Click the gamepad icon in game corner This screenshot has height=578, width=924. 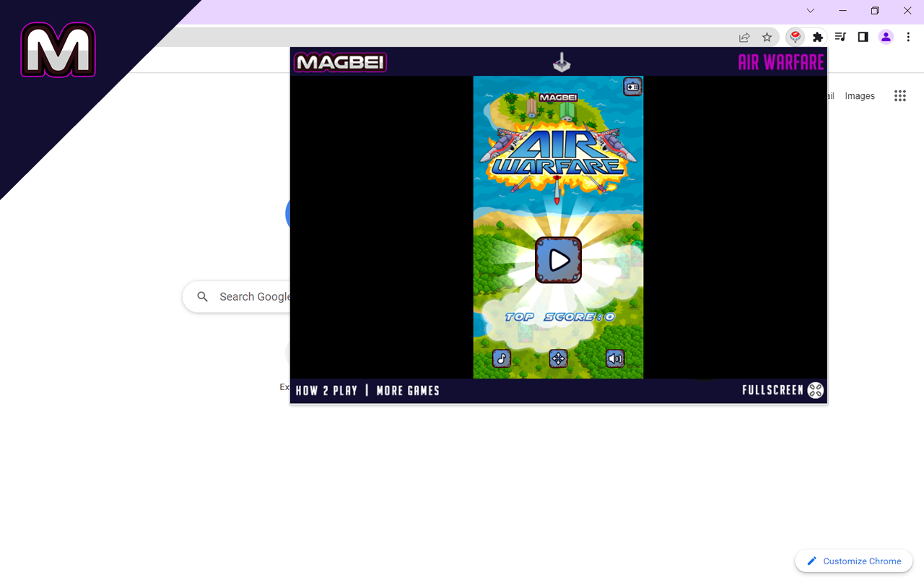pos(632,87)
